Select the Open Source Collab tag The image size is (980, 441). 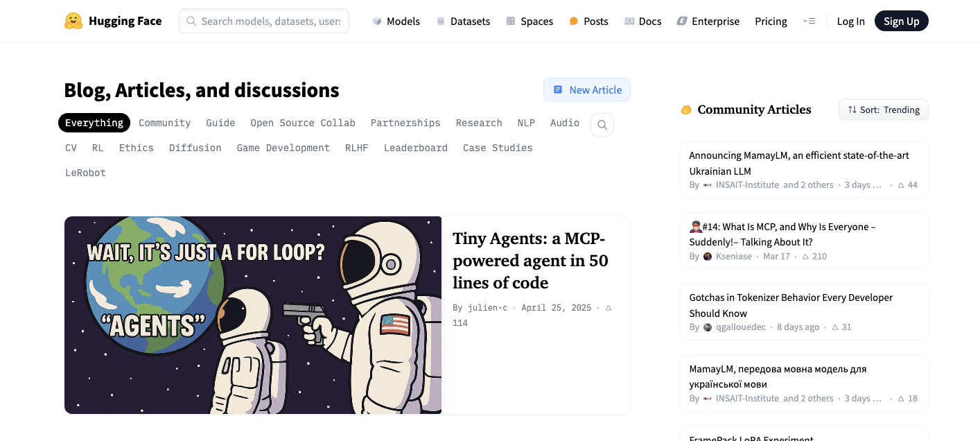coord(303,123)
